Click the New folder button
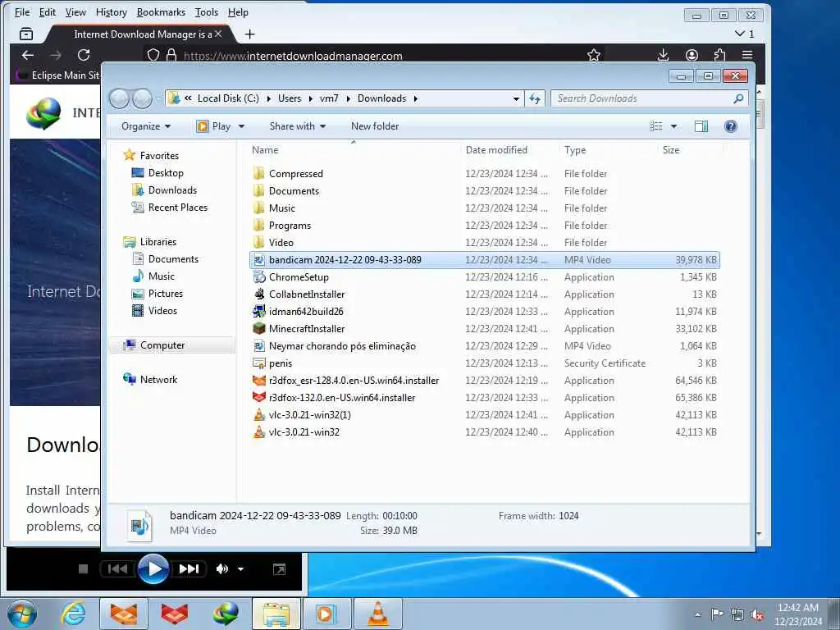Screen dimensions: 840x630 (375, 126)
